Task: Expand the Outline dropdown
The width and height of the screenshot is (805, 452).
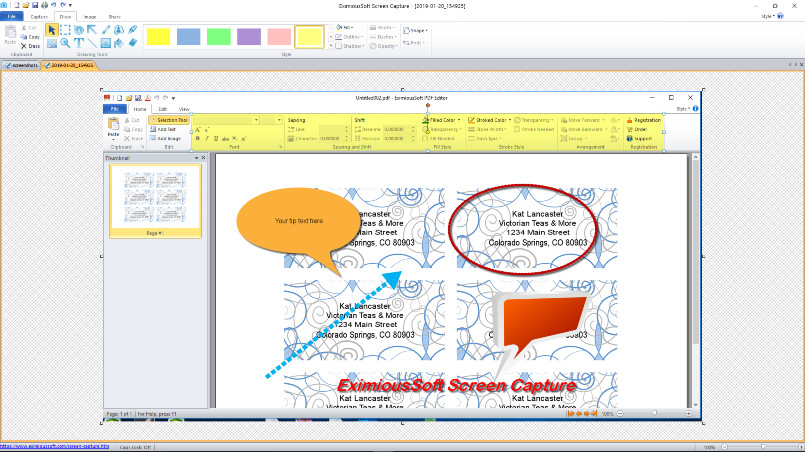Action: pyautogui.click(x=349, y=37)
